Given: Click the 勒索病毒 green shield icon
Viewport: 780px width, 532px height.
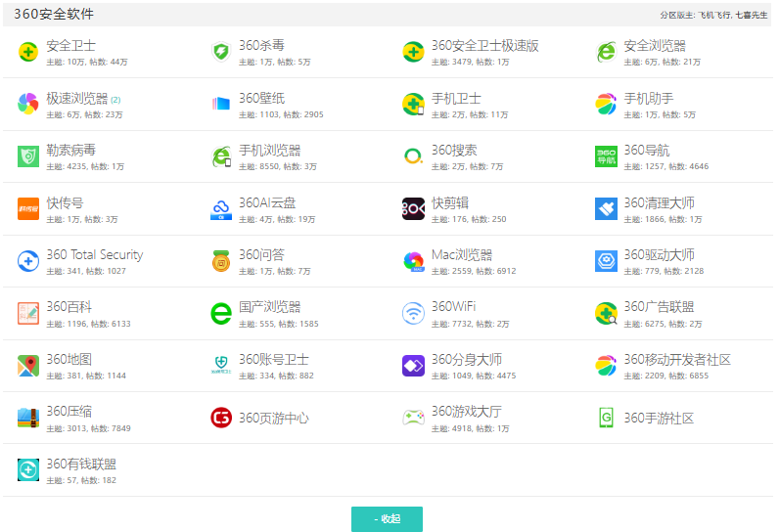Looking at the screenshot, I should [27, 156].
